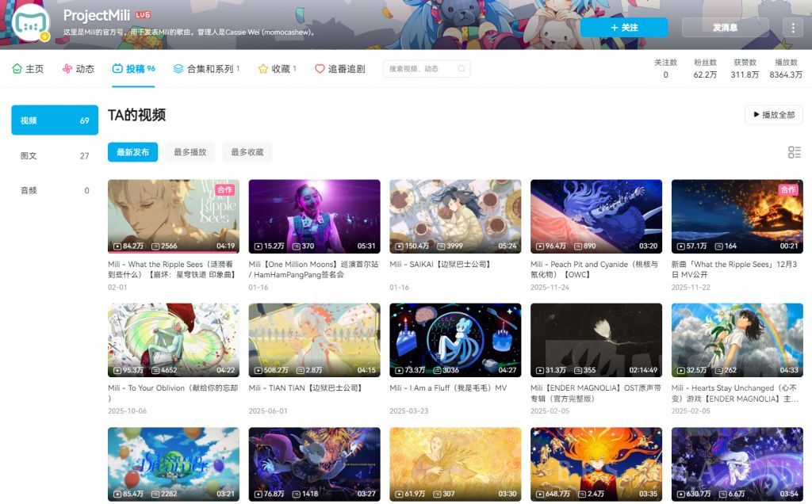Screen dimensions: 812x504
Task: Open the Peach Pit and Cyanide thumbnail
Action: (596, 216)
